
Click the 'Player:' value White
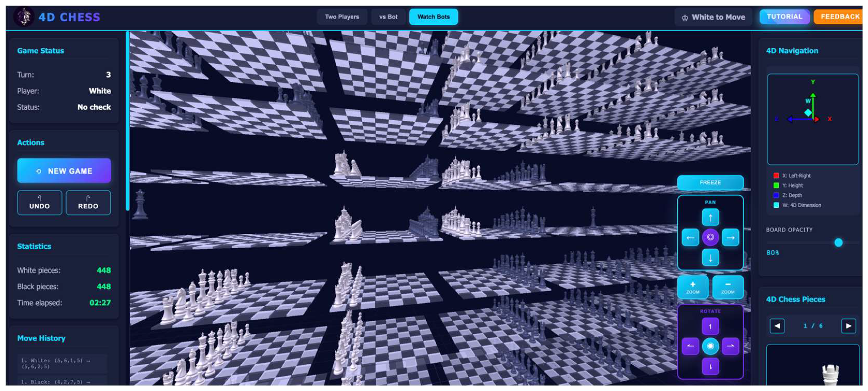click(x=100, y=91)
